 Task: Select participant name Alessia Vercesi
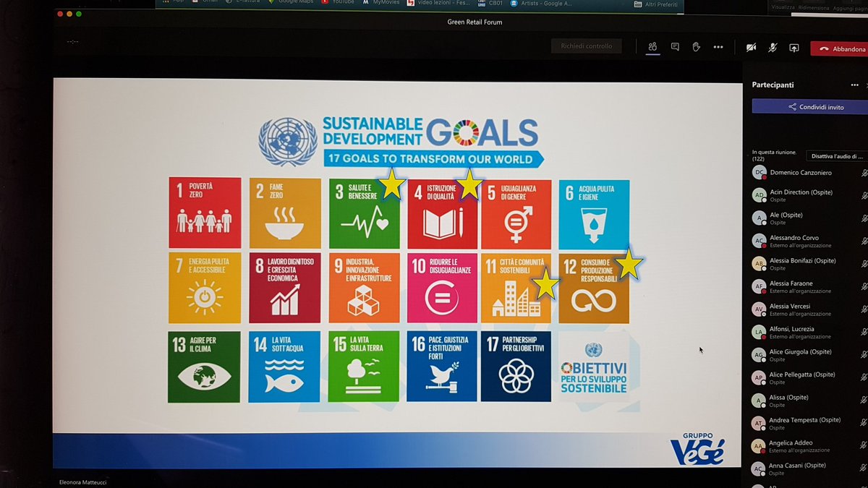coord(791,306)
